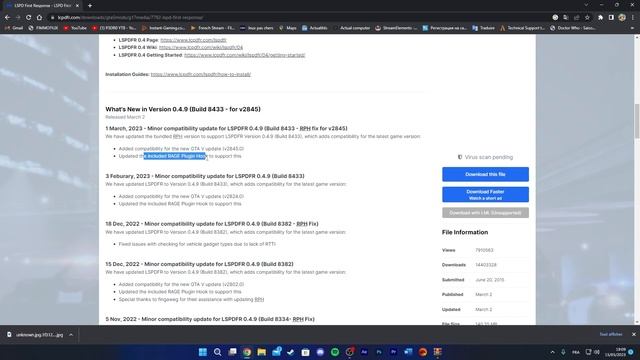Click the address bar URL field

pyautogui.click(x=298, y=18)
